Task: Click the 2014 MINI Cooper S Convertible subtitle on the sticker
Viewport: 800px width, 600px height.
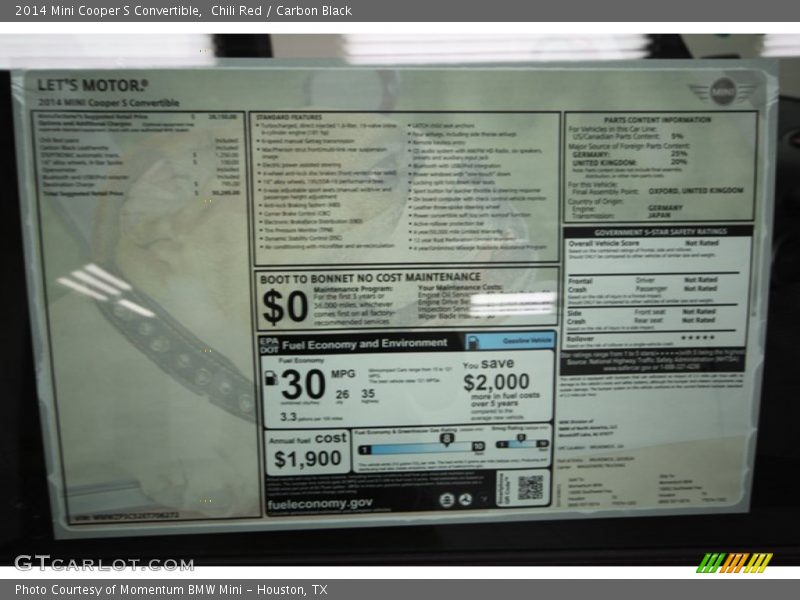Action: 109,103
